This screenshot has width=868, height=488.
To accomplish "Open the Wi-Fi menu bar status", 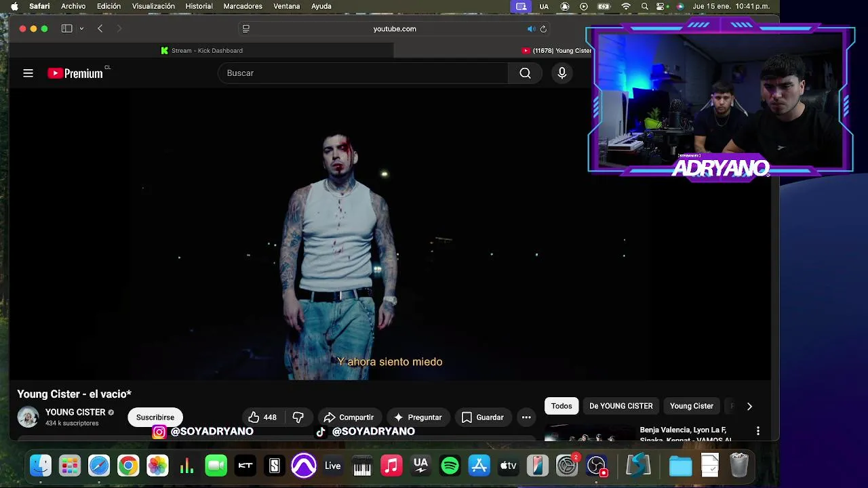I will point(626,6).
